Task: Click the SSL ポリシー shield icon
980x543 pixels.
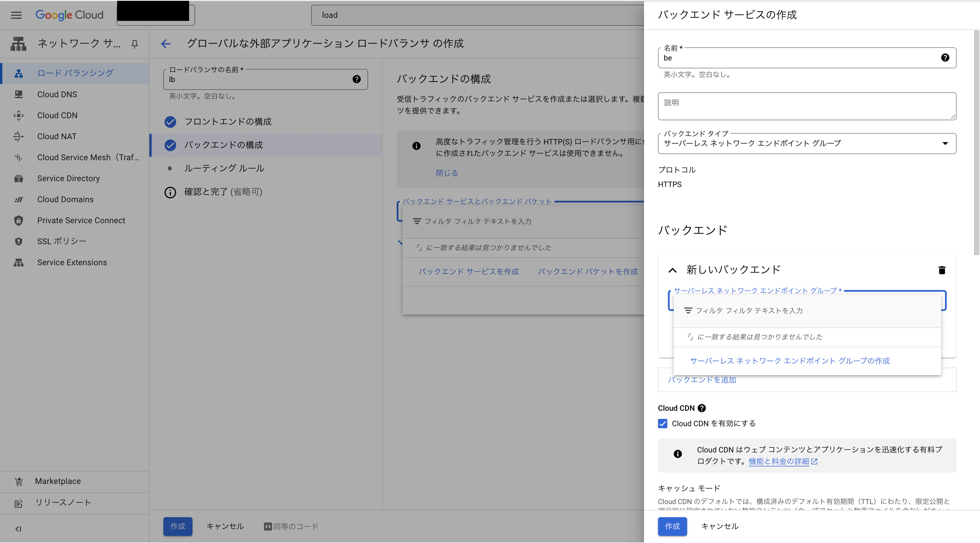Action: [x=18, y=241]
